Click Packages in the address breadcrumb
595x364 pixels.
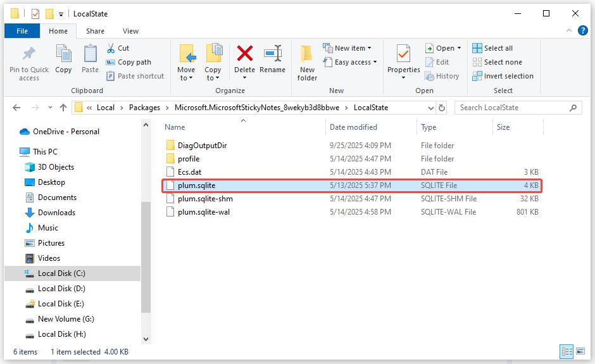coord(144,108)
